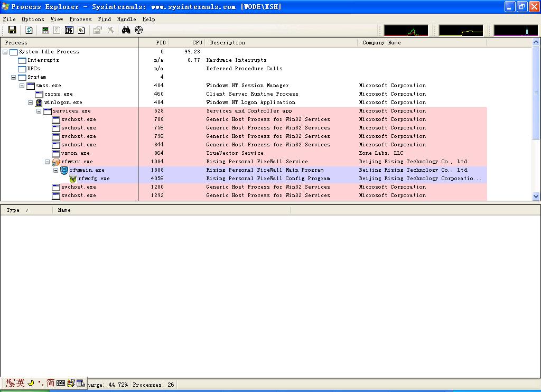Click the greyed Properties toolbar icon
Screen dimensions: 541x392
[x=98, y=30]
